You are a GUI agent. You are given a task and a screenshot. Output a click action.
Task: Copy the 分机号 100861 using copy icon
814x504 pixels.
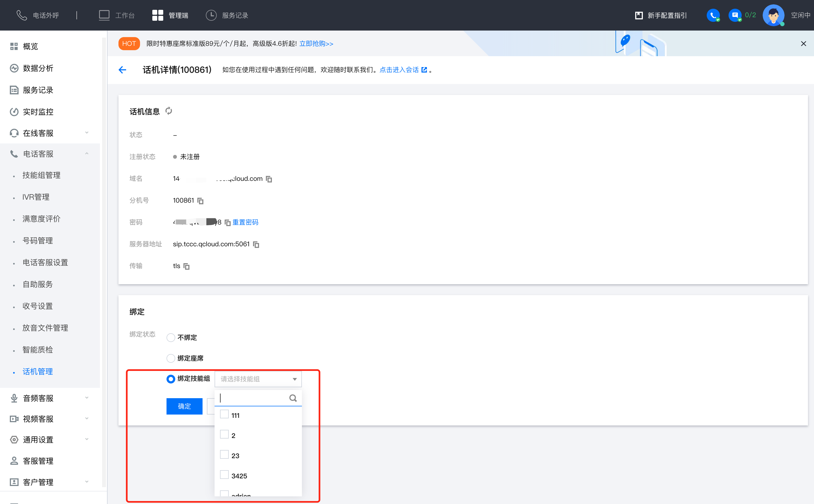[x=200, y=201]
